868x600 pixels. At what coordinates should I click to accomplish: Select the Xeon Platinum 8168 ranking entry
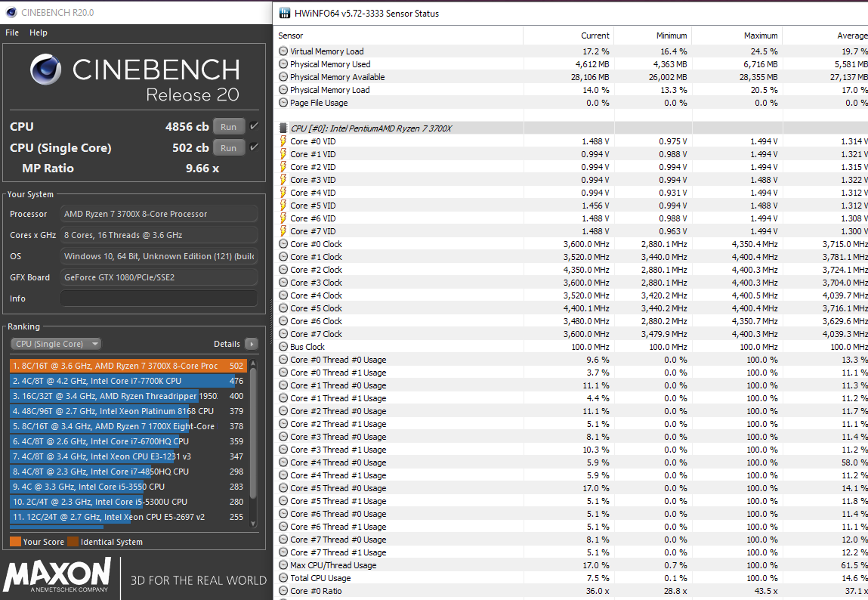click(x=128, y=411)
